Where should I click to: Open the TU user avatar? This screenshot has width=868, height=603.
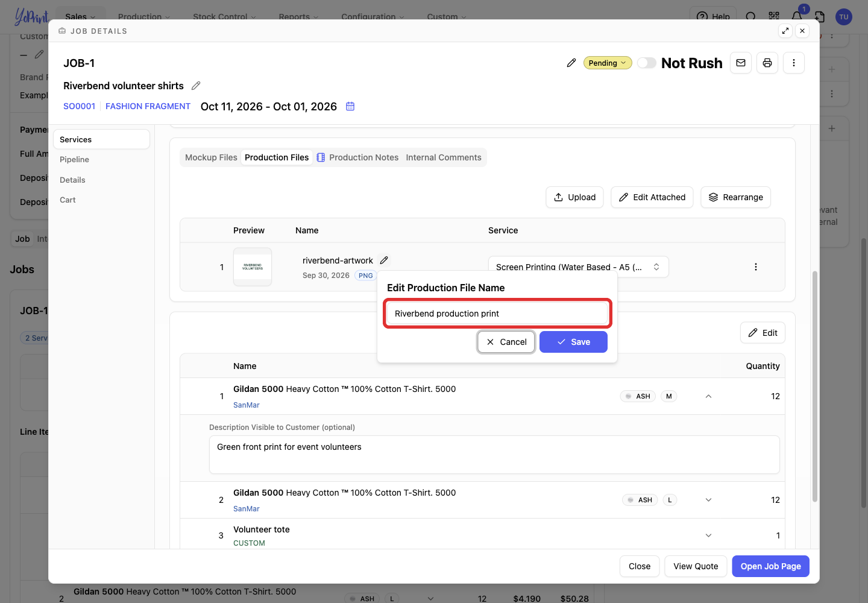[844, 17]
